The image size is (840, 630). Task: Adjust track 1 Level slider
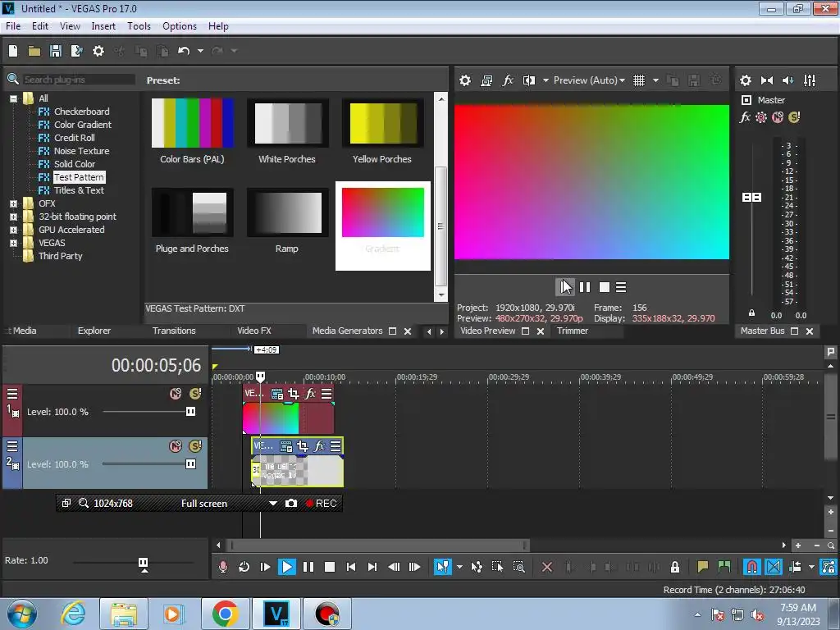point(190,412)
